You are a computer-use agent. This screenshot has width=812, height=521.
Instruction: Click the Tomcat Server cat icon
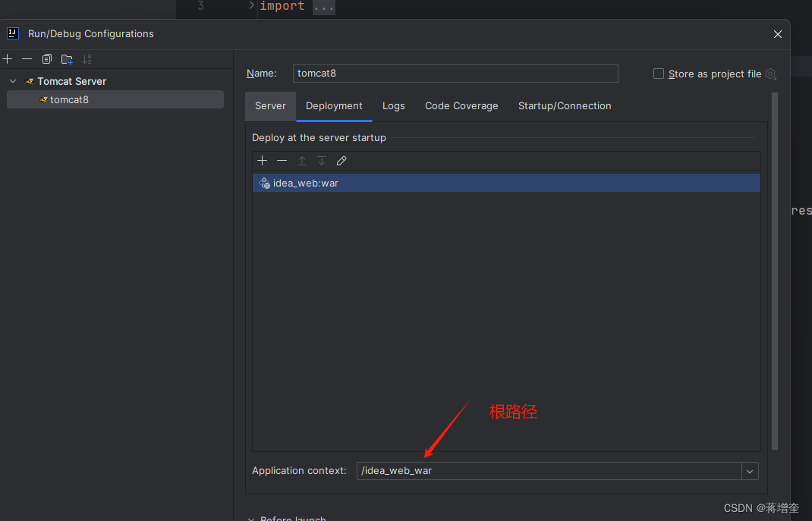[x=30, y=81]
